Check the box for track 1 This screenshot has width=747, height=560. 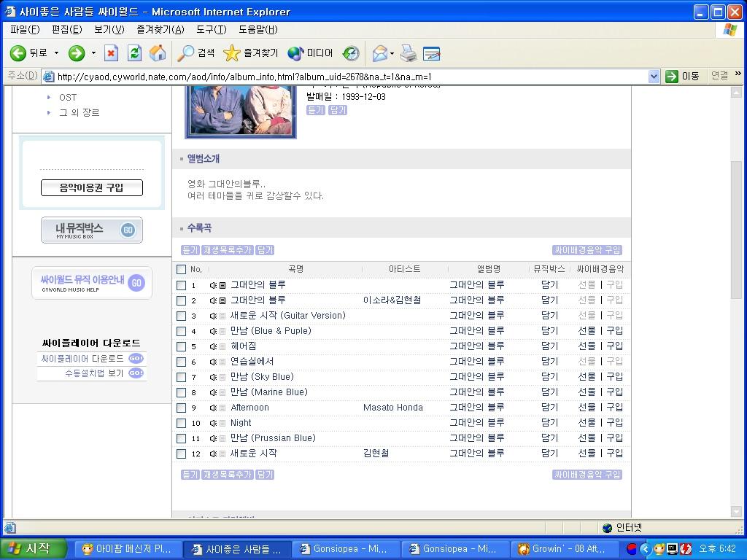pos(181,285)
